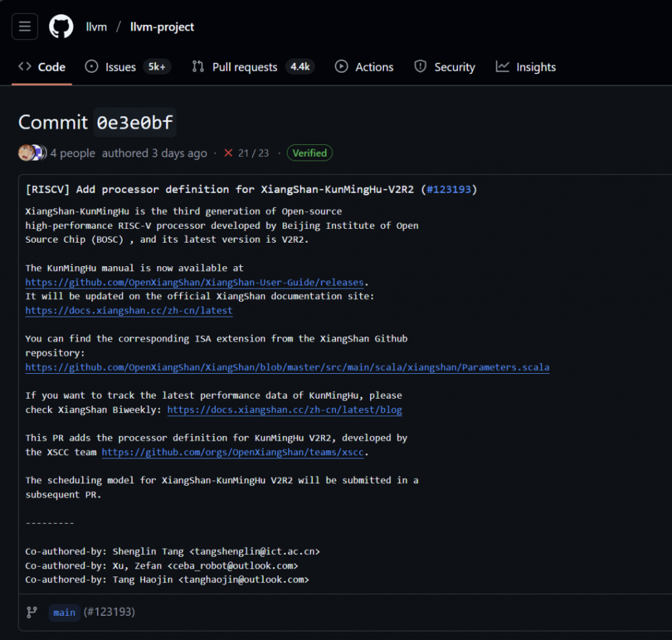Open the XiangShan-User-Guide releases link
Image resolution: width=672 pixels, height=640 pixels.
pos(194,282)
